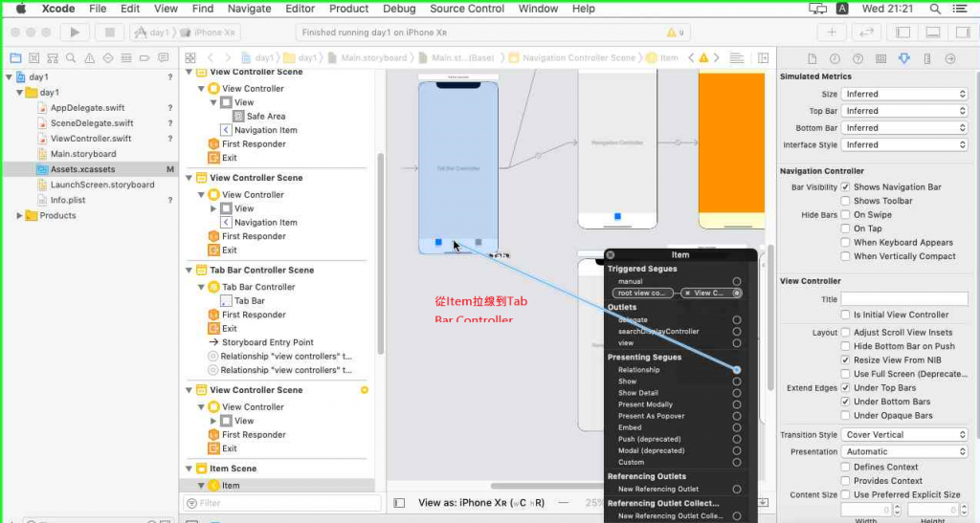This screenshot has width=980, height=523.
Task: Open the Size dropdown in Simulated Metrics
Action: point(905,94)
